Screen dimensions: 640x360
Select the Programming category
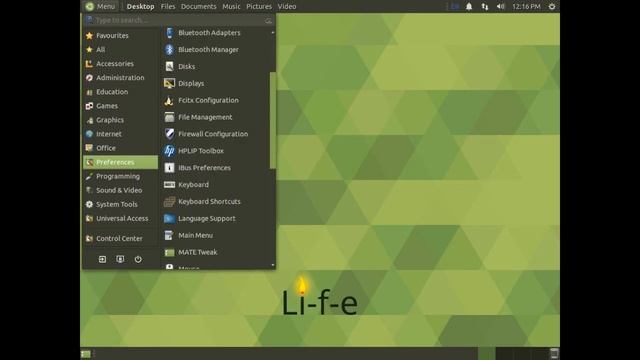click(x=120, y=176)
